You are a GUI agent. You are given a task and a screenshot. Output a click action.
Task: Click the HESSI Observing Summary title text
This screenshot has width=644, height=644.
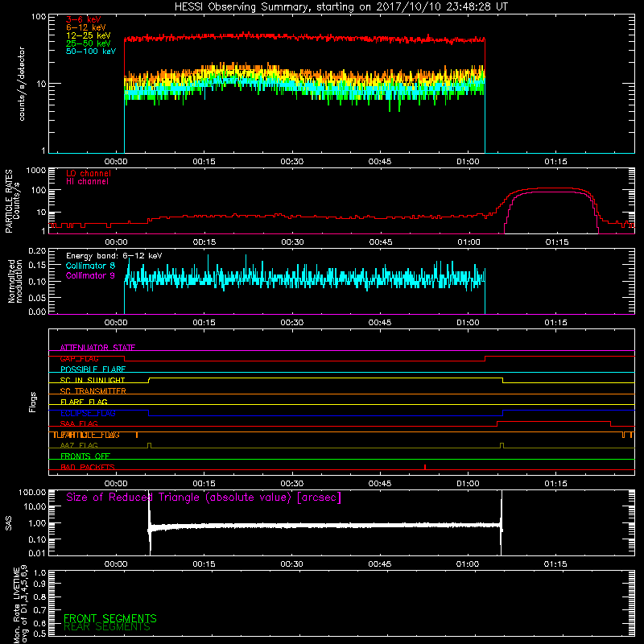[341, 7]
